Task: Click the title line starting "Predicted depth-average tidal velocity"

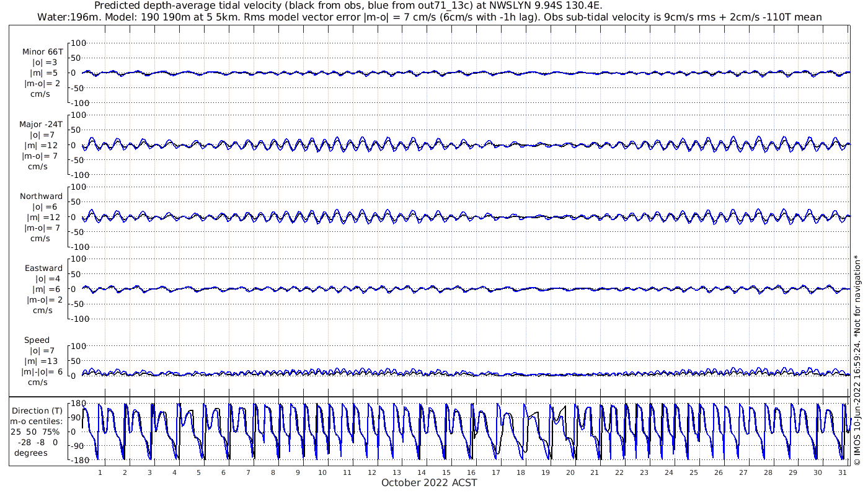Action: coord(348,6)
